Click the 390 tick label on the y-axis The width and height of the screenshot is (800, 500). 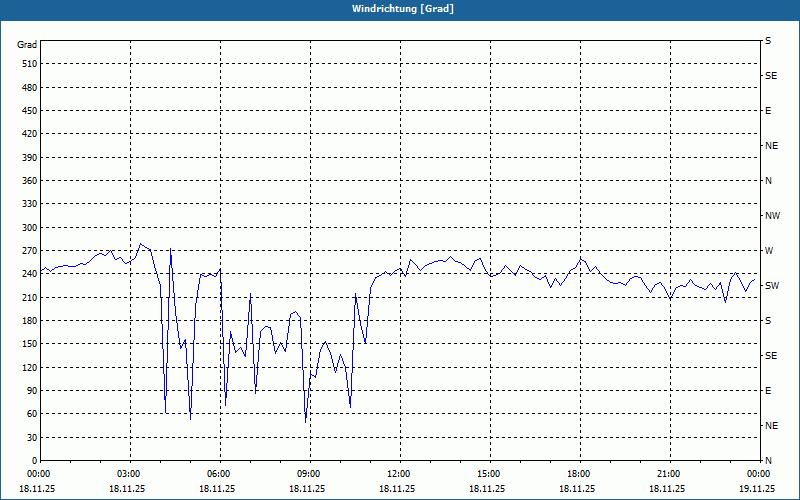[29, 158]
